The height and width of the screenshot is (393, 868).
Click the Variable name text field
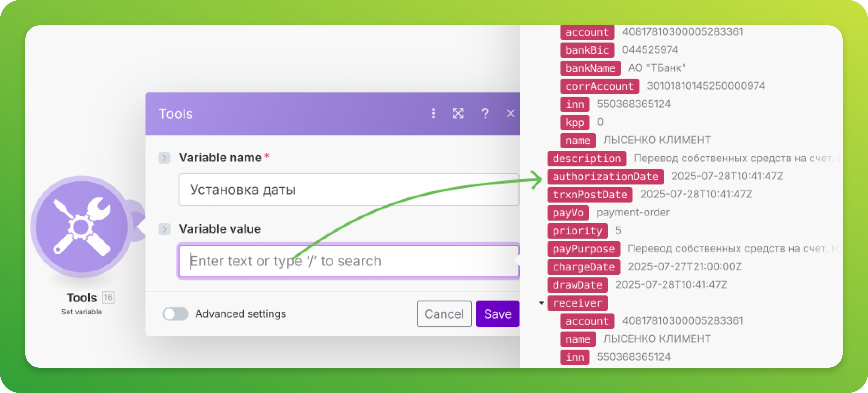point(349,190)
